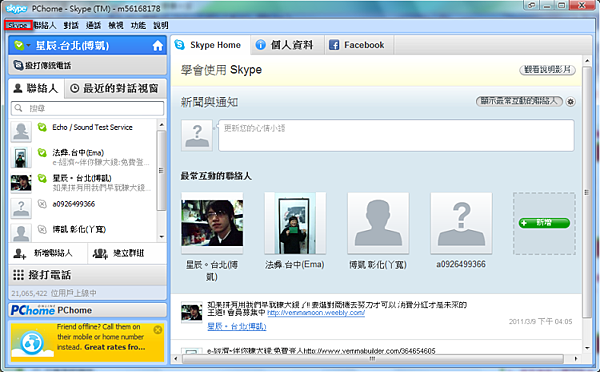Click 星辰・台北 list avatar photo
The height and width of the screenshot is (372, 600).
click(21, 183)
